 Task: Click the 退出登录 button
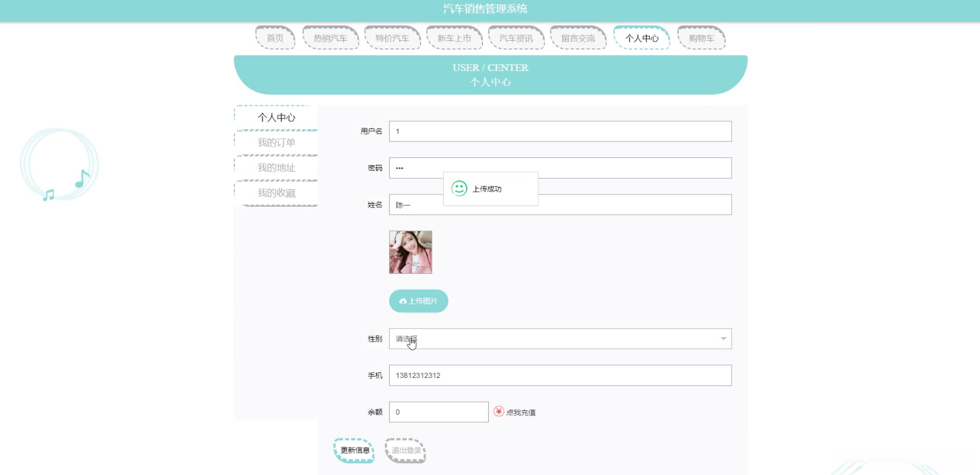click(406, 451)
